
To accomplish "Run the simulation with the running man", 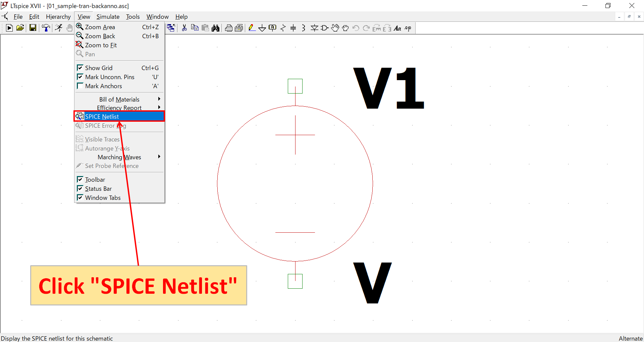I will click(x=59, y=28).
